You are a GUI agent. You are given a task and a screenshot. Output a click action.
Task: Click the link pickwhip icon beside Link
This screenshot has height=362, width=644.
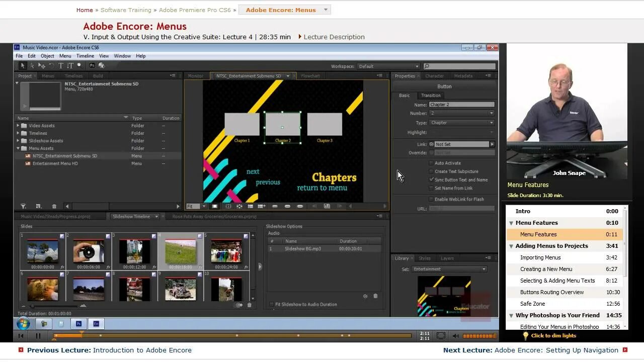coord(432,144)
